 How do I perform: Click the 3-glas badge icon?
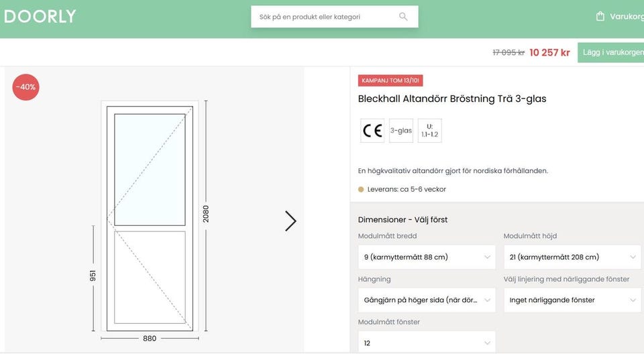[x=401, y=131]
